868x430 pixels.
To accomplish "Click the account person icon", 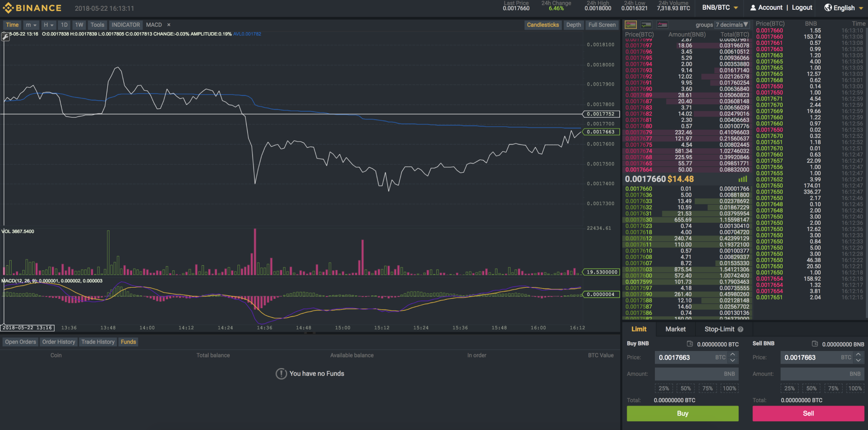I will pos(753,8).
